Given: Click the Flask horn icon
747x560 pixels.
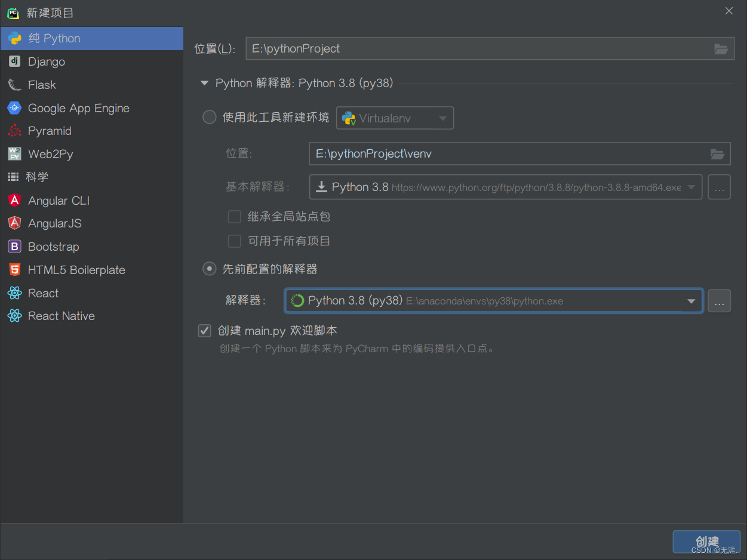Looking at the screenshot, I should (x=14, y=85).
